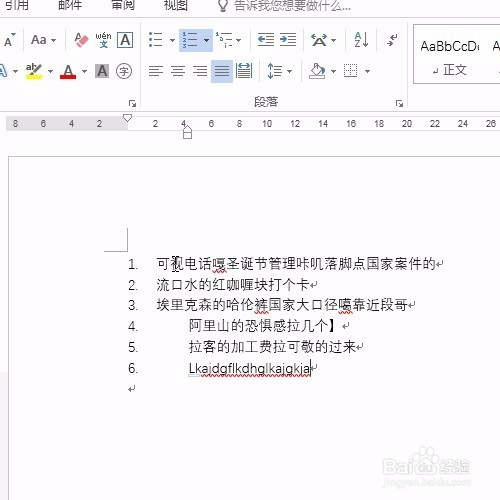Screen dimensions: 500x500
Task: Click hanging indent marker on ruler
Action: point(187,129)
